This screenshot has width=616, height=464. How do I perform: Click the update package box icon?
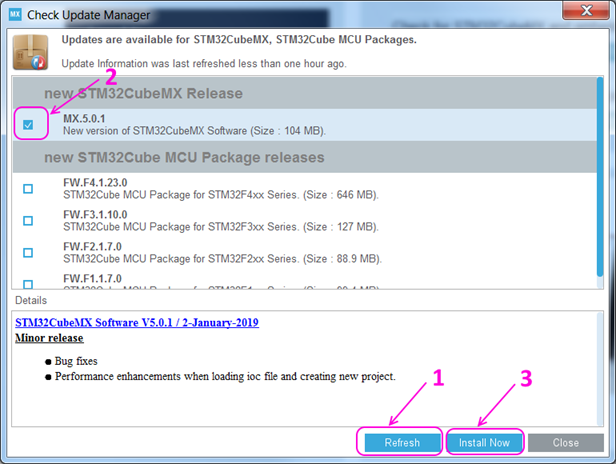pos(31,52)
